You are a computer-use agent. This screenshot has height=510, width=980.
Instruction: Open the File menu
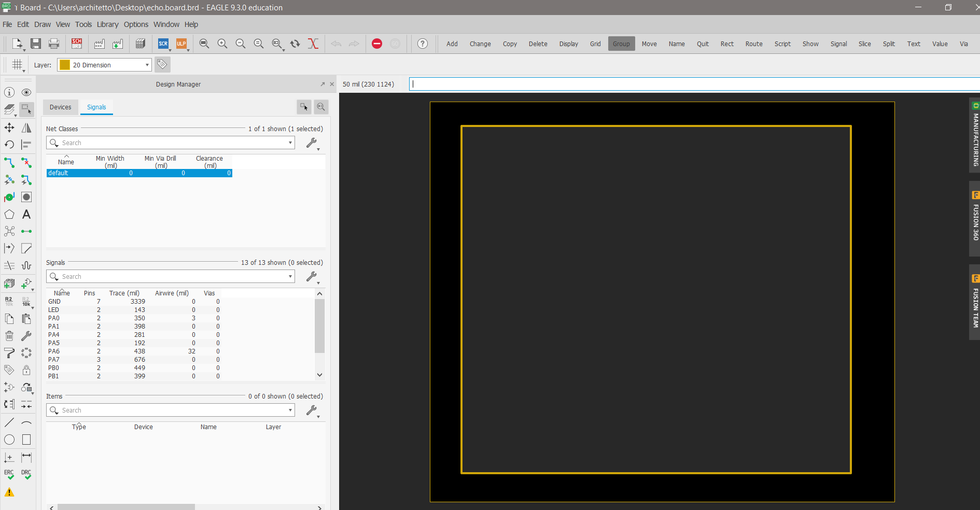coord(7,24)
